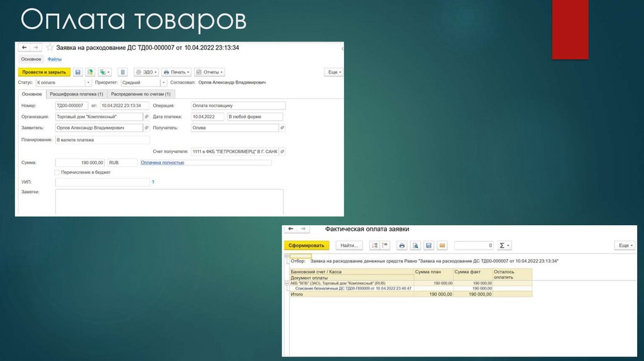Click the Сумма факт column header
This screenshot has height=361, width=644.
(x=473, y=275)
